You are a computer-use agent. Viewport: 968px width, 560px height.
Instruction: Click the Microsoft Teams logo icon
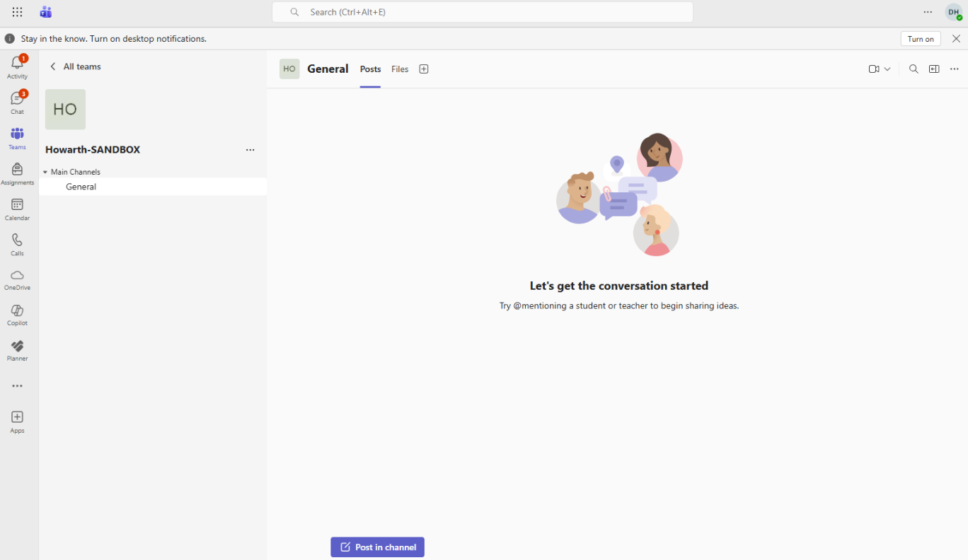(46, 12)
